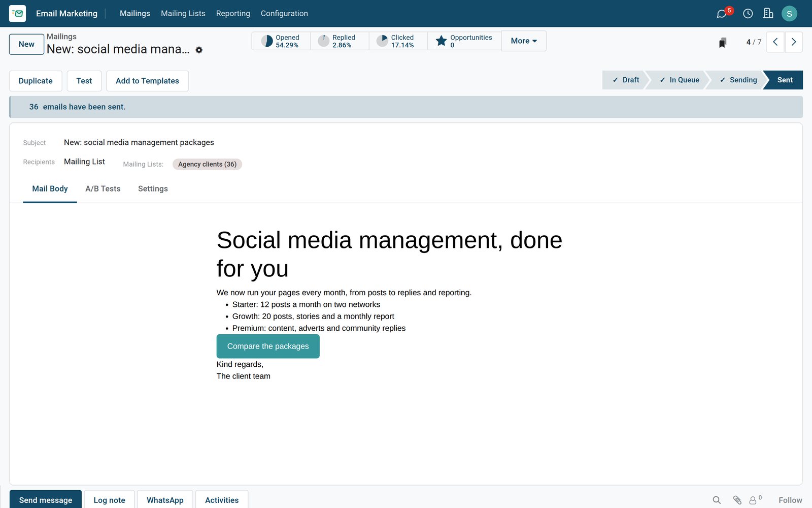The image size is (812, 508).
Task: Open the company switcher building icon
Action: tap(768, 14)
